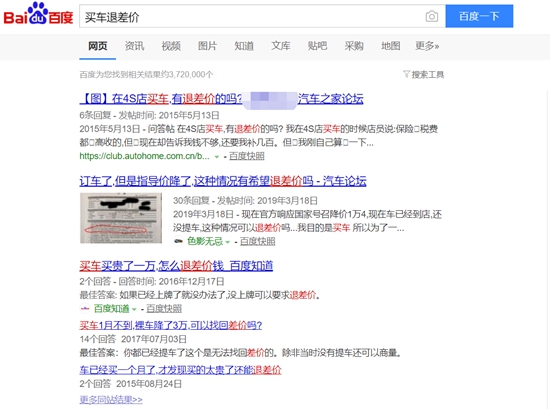
Task: Open 买车买贵了一万 result link
Action: (176, 266)
